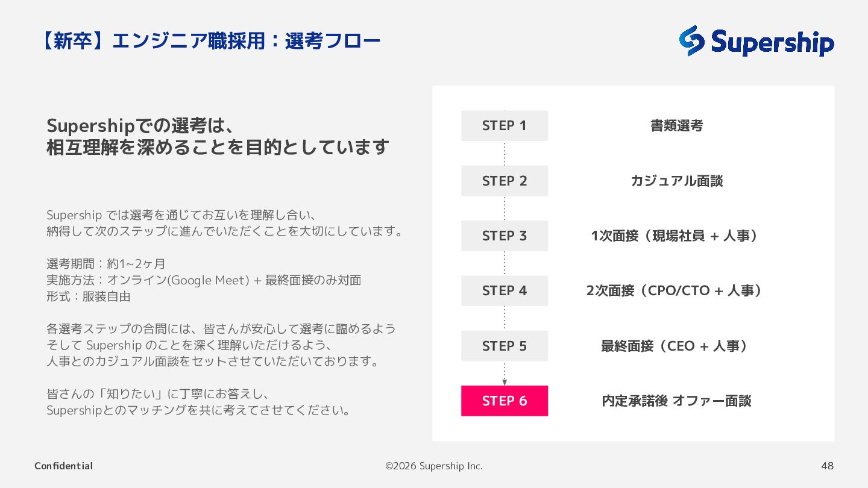
Task: Click 最終面接（CEO + 人事）label
Action: [676, 346]
